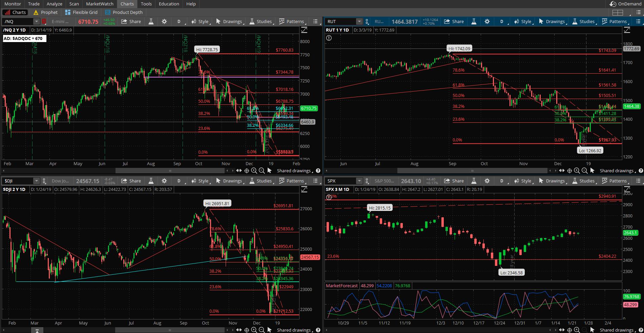644x333 pixels.
Task: Open the list menu icon in /NQ chart toolbar
Action: 315,21
